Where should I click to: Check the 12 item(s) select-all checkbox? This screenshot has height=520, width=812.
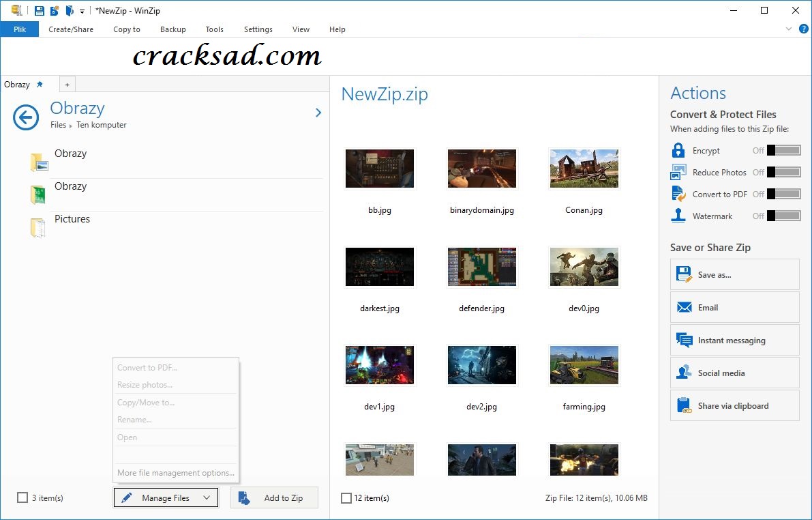click(346, 497)
